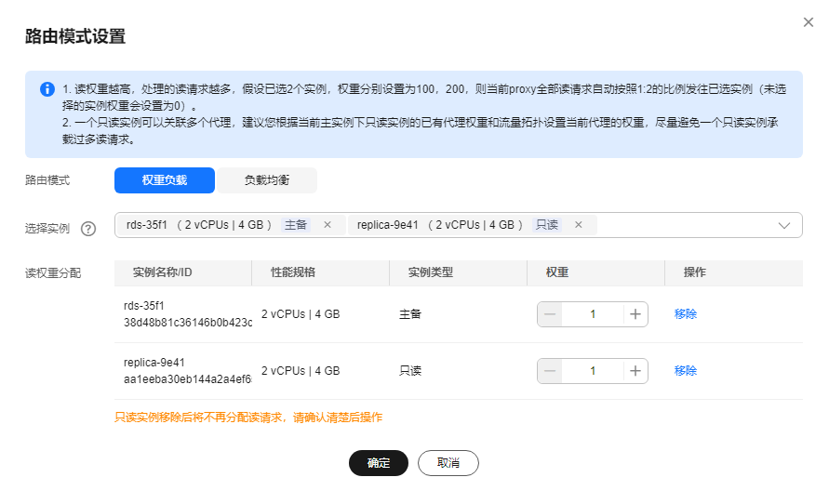Click the blue info icon in notice
This screenshot has height=504, width=829.
click(x=47, y=89)
